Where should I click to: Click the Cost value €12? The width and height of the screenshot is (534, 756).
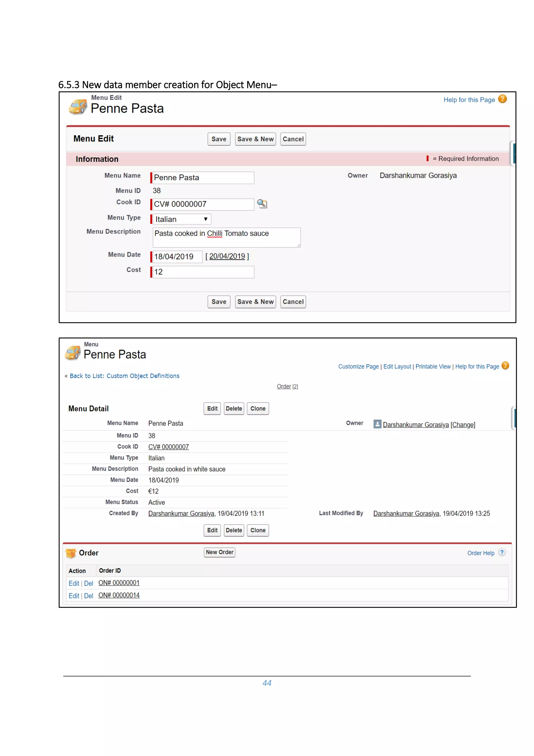pos(153,491)
